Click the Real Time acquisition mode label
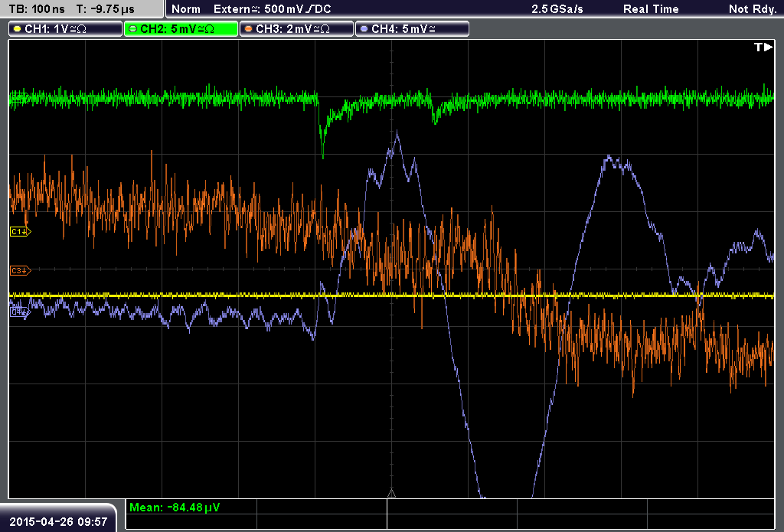This screenshot has height=532, width=784. coord(651,9)
